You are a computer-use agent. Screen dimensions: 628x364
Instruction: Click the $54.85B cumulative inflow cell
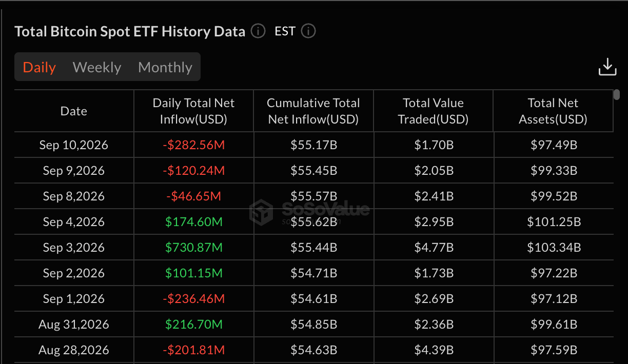click(313, 325)
